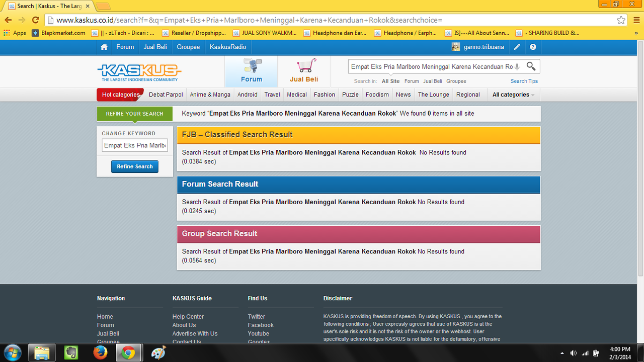The height and width of the screenshot is (362, 644).
Task: Select the Jual Beli cart tab
Action: pyautogui.click(x=304, y=71)
